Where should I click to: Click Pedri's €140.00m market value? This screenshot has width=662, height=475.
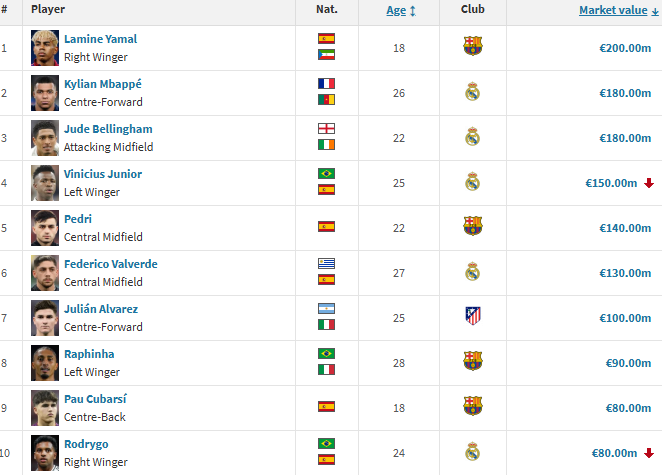click(x=625, y=228)
